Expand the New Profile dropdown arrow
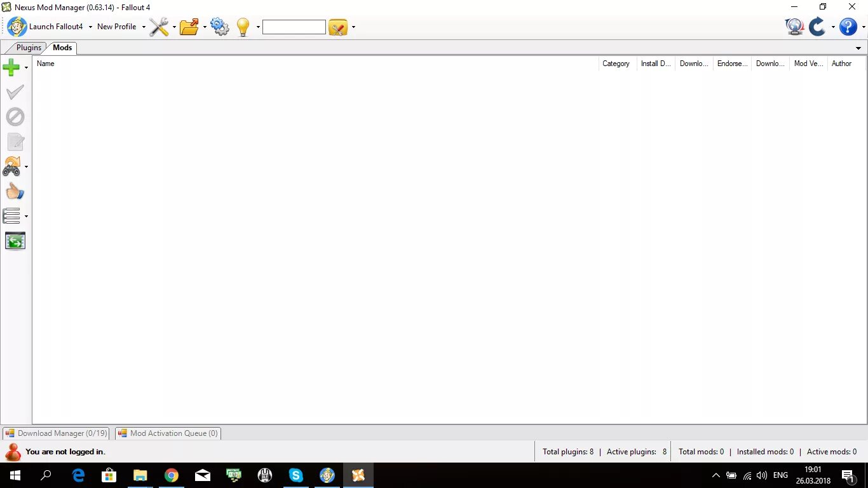This screenshot has width=868, height=488. pos(144,27)
